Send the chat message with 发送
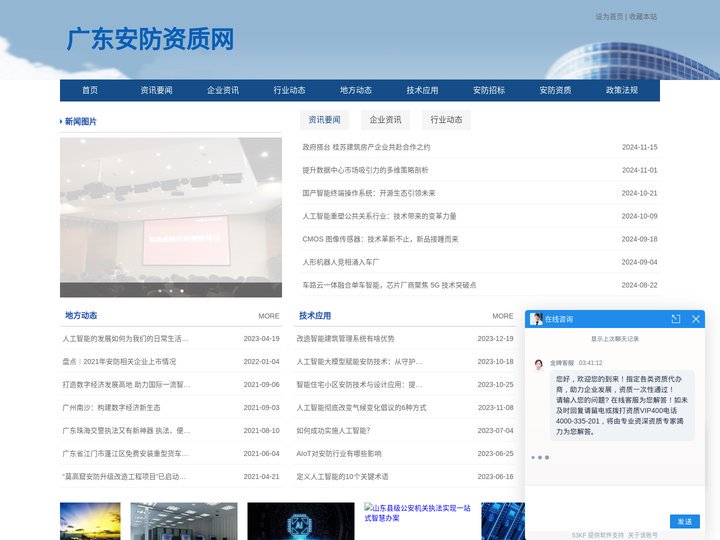 [684, 522]
